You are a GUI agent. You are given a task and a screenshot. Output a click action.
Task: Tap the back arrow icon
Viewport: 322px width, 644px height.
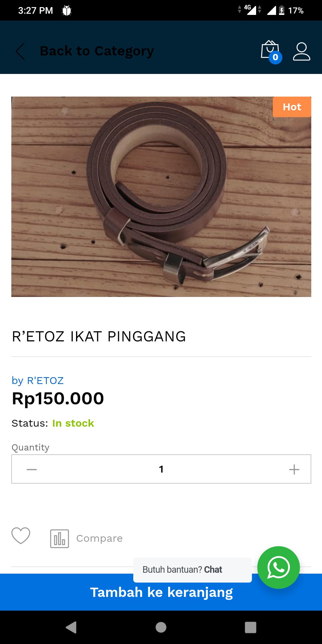point(20,51)
